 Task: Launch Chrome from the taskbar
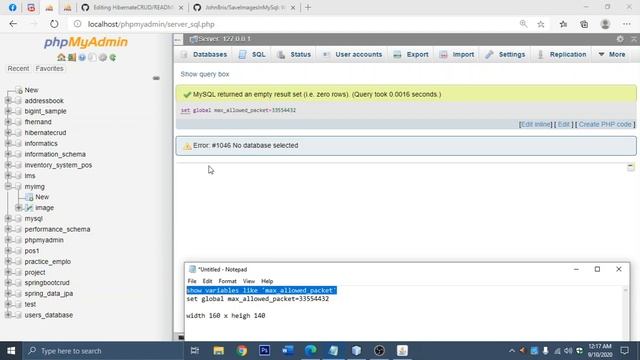[x=242, y=351]
